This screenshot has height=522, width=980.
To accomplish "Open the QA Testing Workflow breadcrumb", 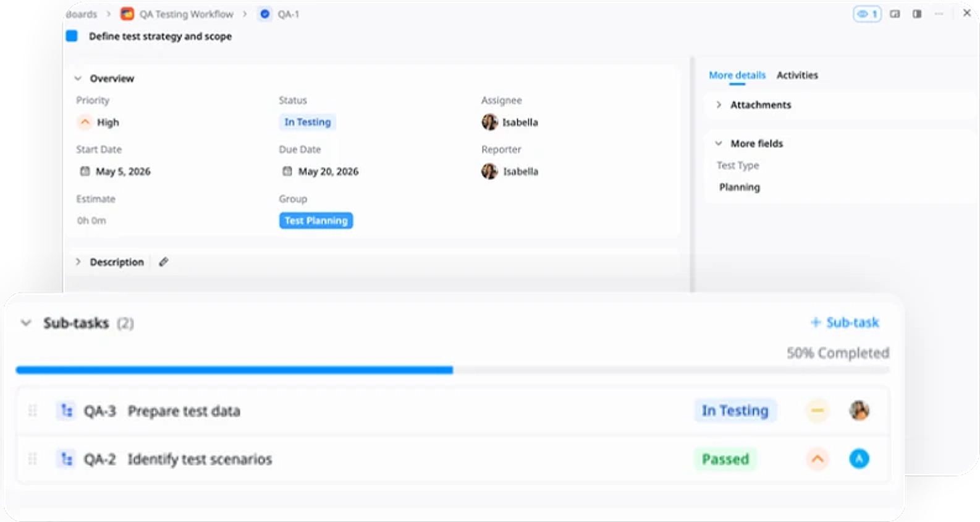I will 187,14.
